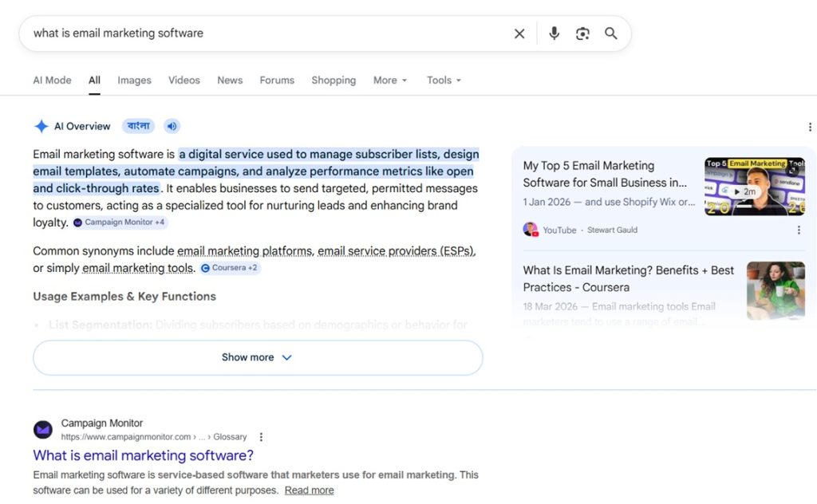Click 'email marketing platforms' underlined term

[x=244, y=251]
